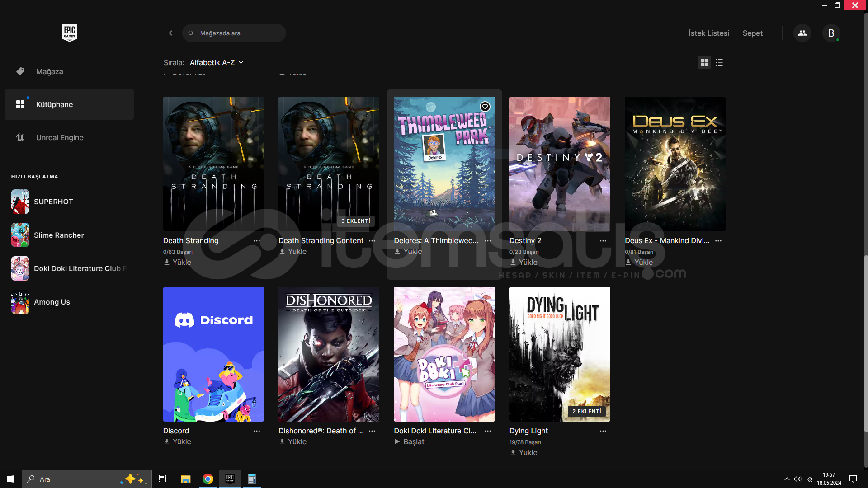Open Dying Light options menu
868x488 pixels.
coord(603,431)
